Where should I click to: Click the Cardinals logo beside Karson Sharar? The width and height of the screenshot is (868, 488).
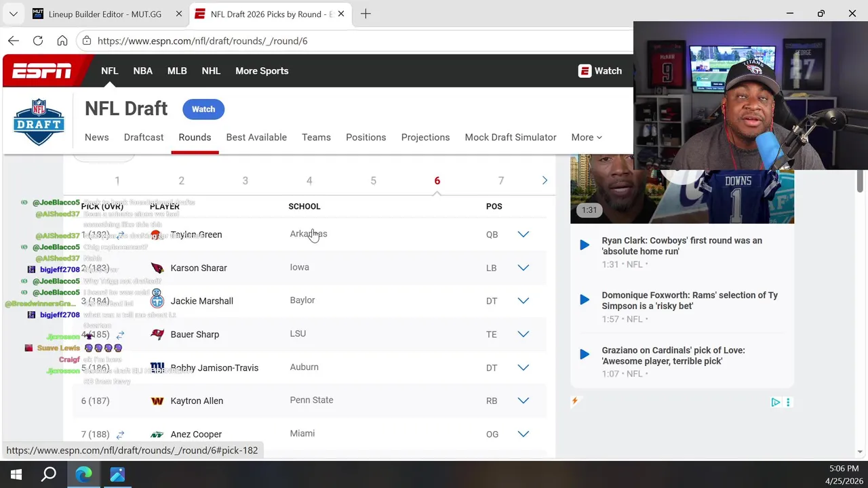coord(157,268)
